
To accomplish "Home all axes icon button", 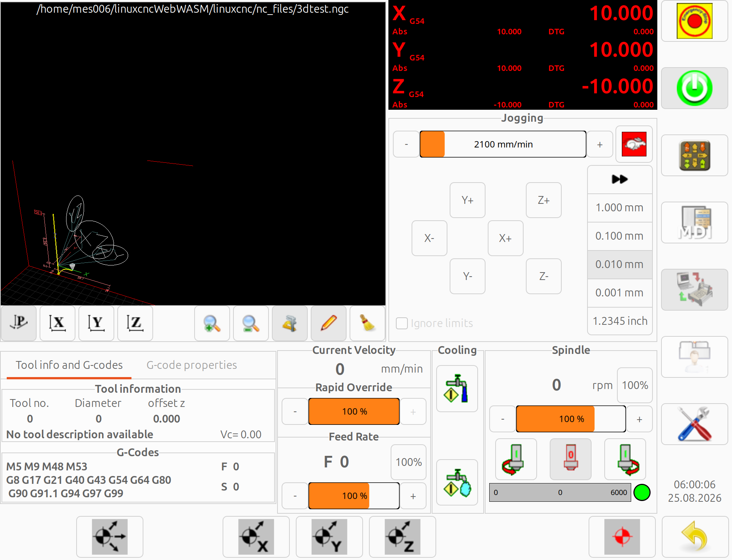I will (x=110, y=537).
